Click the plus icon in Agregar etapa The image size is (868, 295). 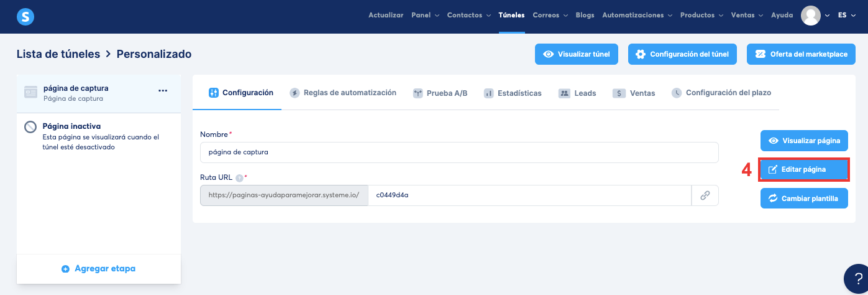click(x=66, y=269)
